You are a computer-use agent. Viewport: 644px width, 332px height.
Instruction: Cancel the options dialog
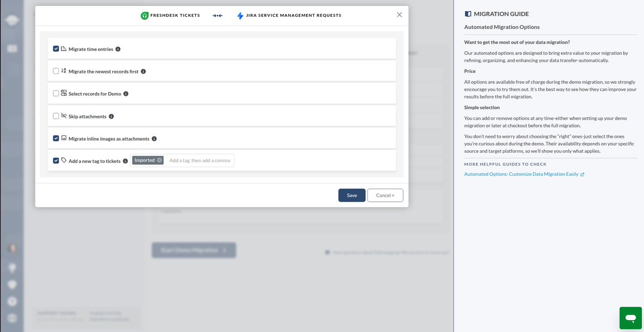[385, 195]
